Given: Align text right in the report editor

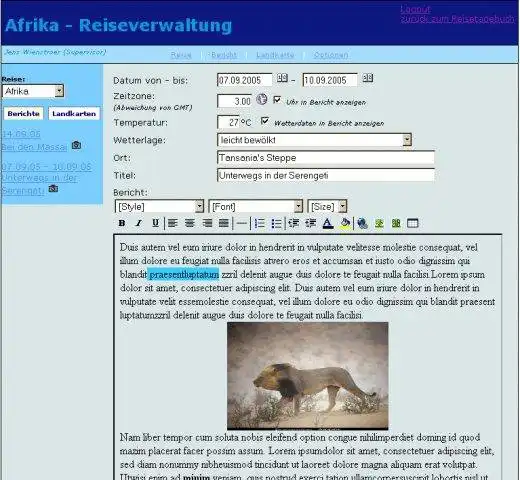Looking at the screenshot, I should (x=207, y=223).
